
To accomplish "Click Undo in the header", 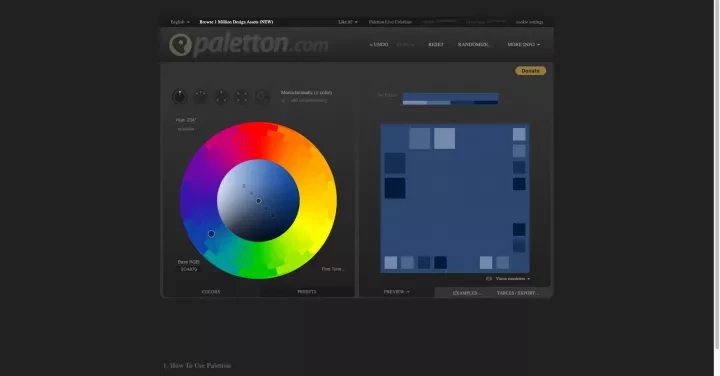I will tap(379, 45).
